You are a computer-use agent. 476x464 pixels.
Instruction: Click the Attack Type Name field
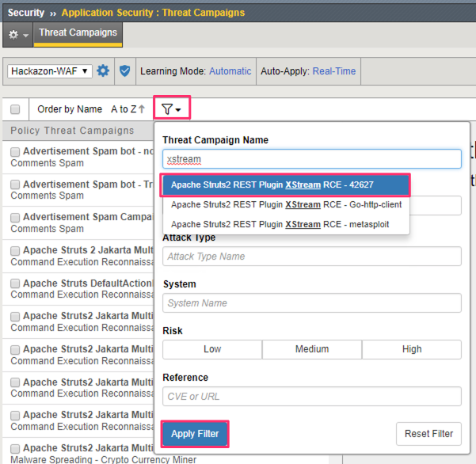pos(312,257)
